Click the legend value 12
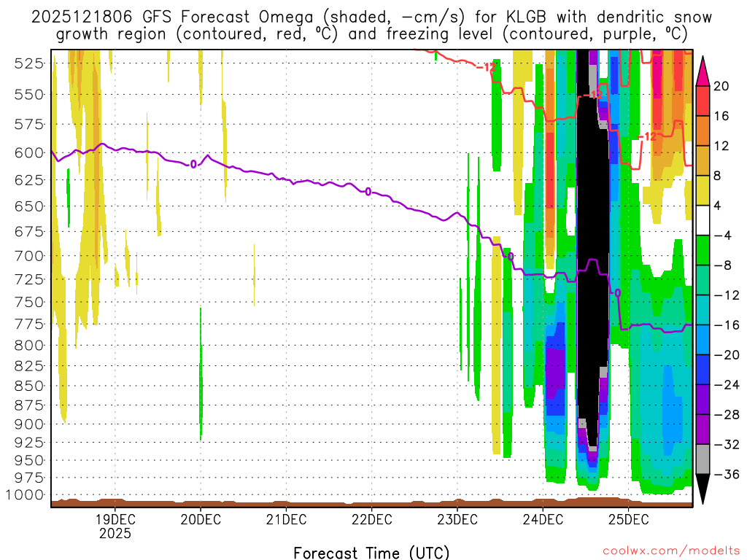Screen dimensions: 747x560 point(721,146)
